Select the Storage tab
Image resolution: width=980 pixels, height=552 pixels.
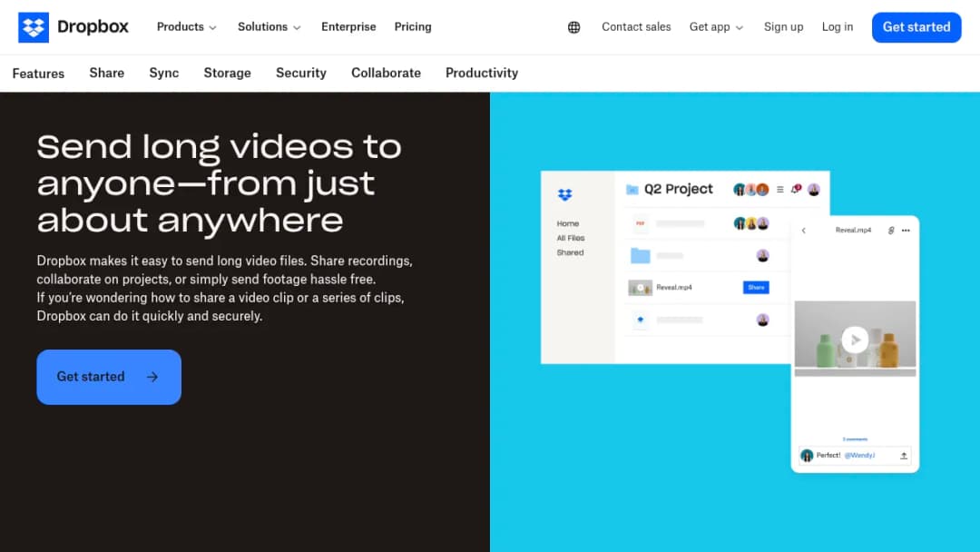227,74
